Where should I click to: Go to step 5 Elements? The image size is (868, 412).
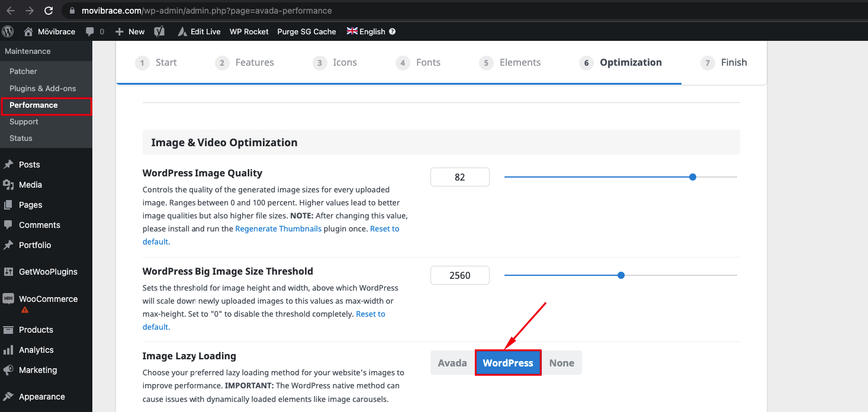(x=510, y=63)
